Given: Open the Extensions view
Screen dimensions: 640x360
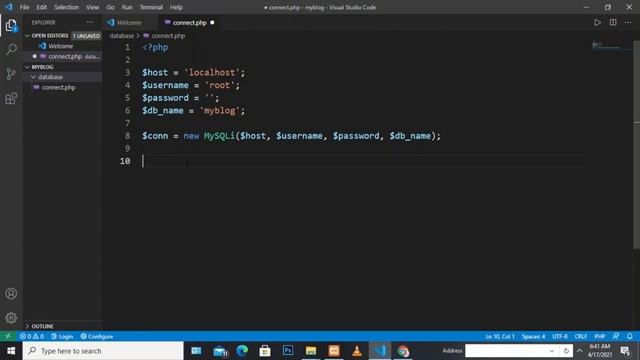Looking at the screenshot, I should coord(11,98).
